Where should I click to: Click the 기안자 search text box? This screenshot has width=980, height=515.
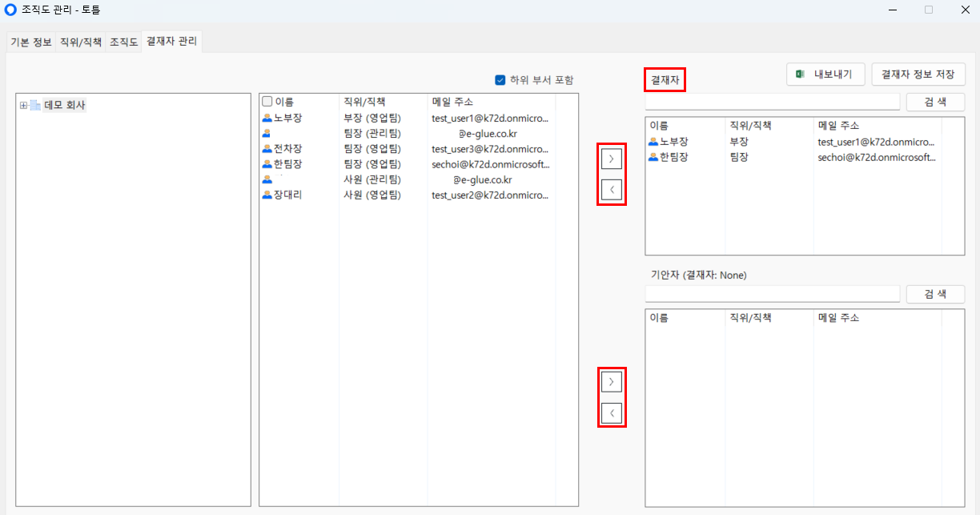point(772,294)
